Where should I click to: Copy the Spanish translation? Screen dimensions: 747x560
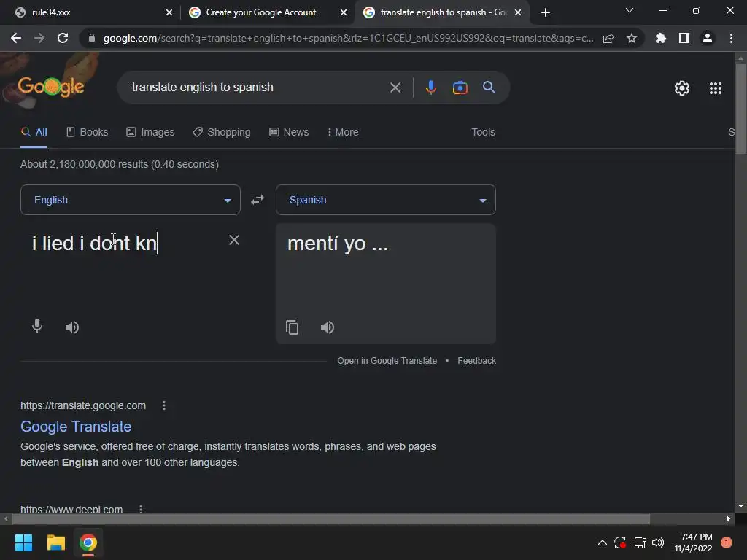pos(292,327)
